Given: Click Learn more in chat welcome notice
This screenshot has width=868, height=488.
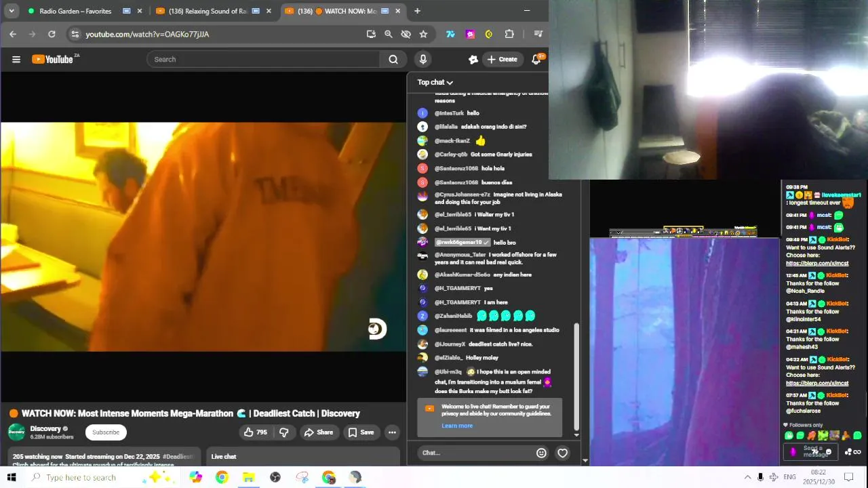Looking at the screenshot, I should pyautogui.click(x=457, y=426).
